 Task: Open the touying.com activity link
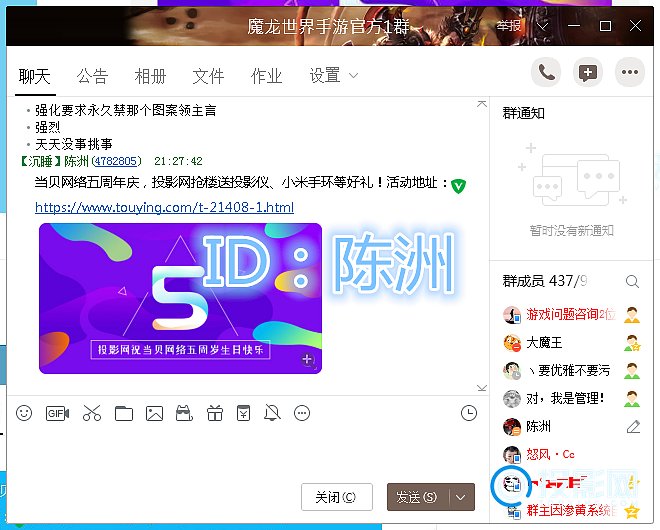click(x=165, y=207)
